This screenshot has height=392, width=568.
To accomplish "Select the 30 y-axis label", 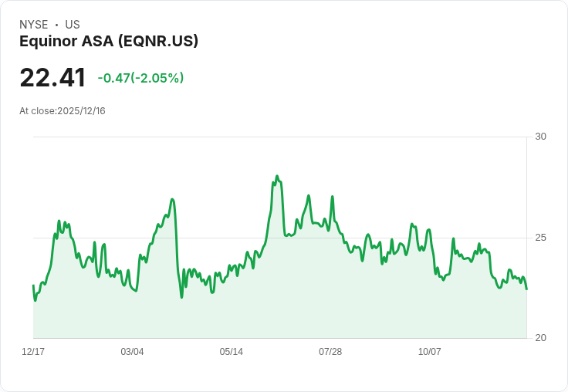I will point(540,137).
